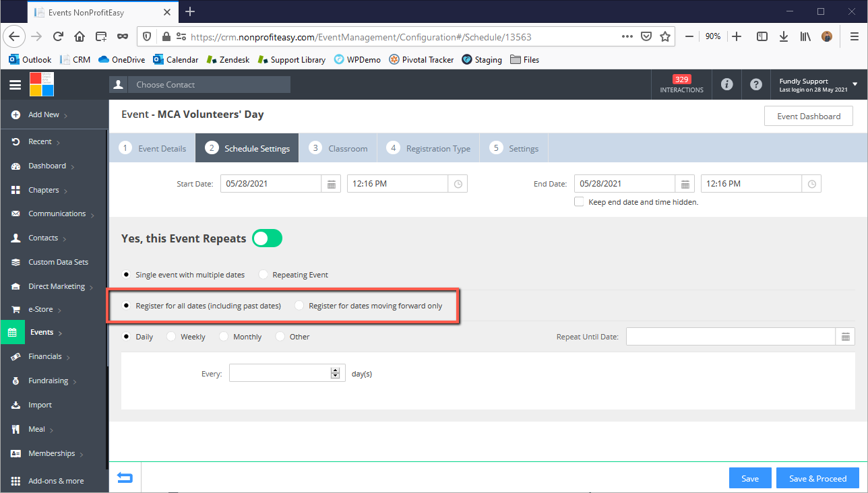Open the Pivotal Tracker bookmark
868x493 pixels.
pos(421,60)
